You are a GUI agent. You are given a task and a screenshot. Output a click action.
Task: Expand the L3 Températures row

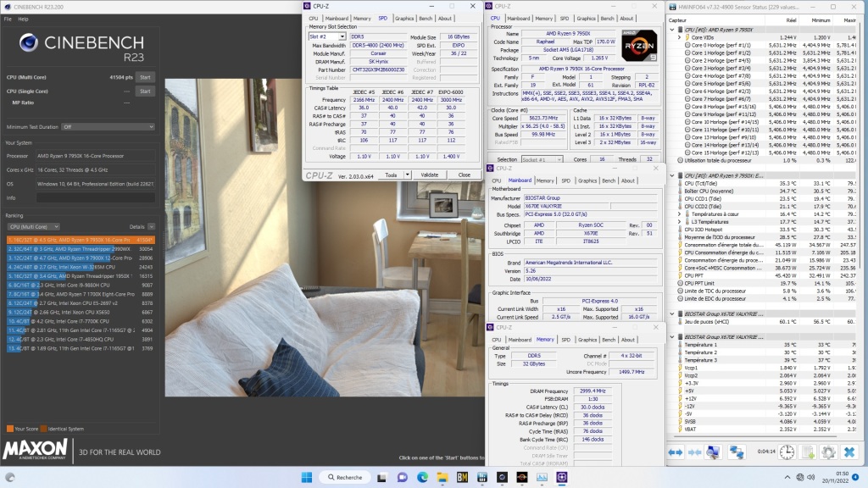(x=679, y=222)
